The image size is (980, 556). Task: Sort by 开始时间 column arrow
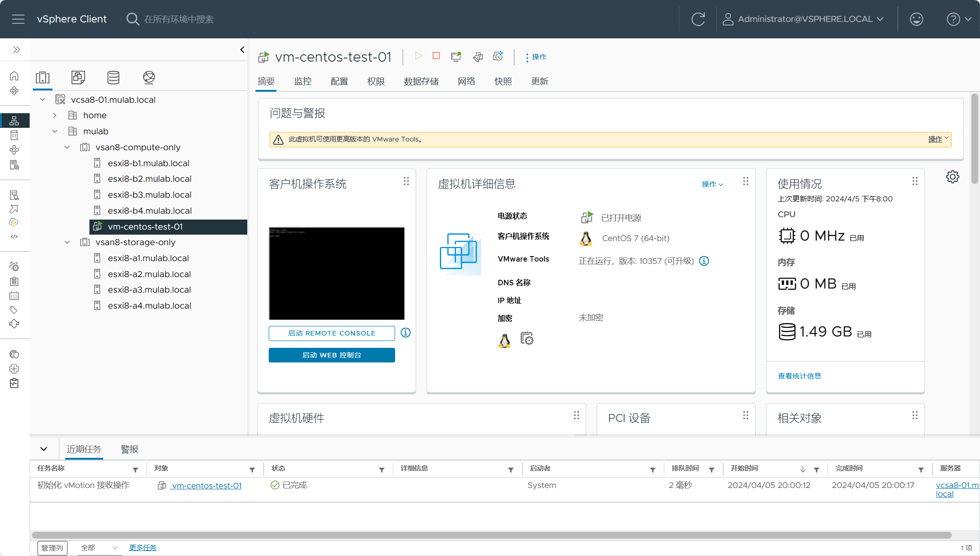tap(803, 469)
